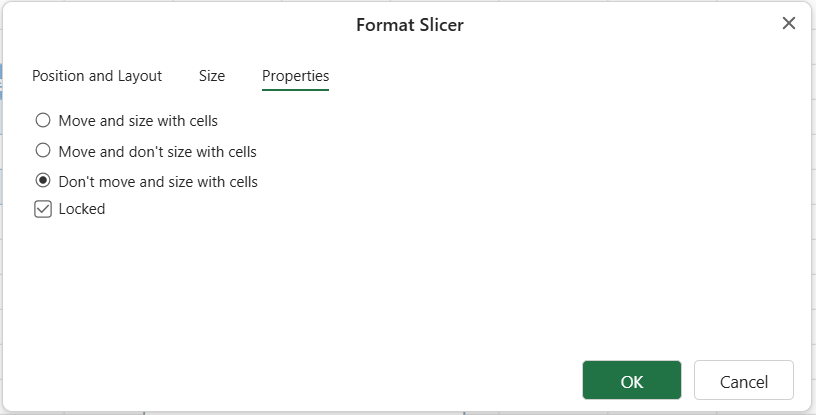Click the 'Don't move and size with cells' label
Image resolution: width=816 pixels, height=415 pixels.
point(158,182)
